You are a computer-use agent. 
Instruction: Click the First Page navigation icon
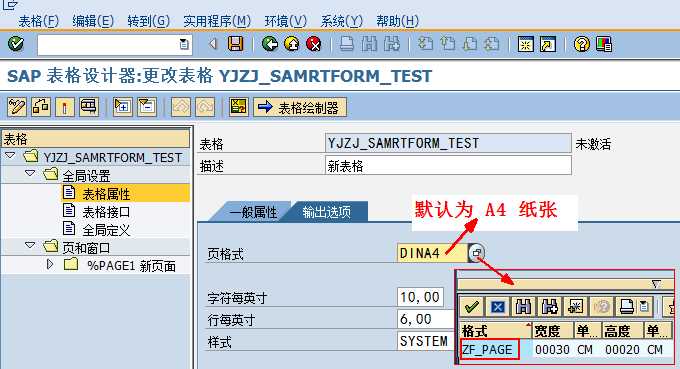click(425, 44)
